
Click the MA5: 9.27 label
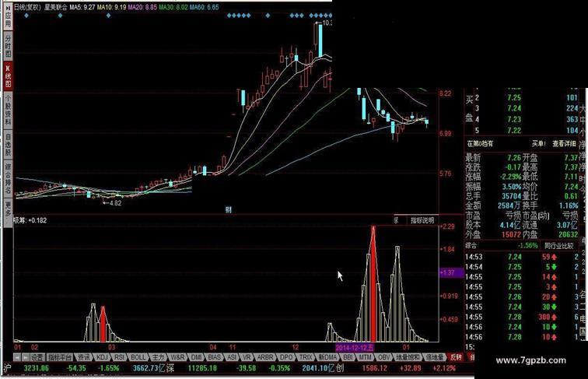[82, 7]
